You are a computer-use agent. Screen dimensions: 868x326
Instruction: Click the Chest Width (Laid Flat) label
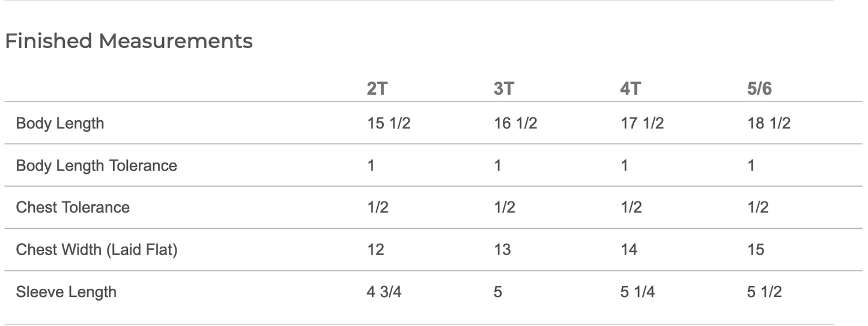click(97, 249)
